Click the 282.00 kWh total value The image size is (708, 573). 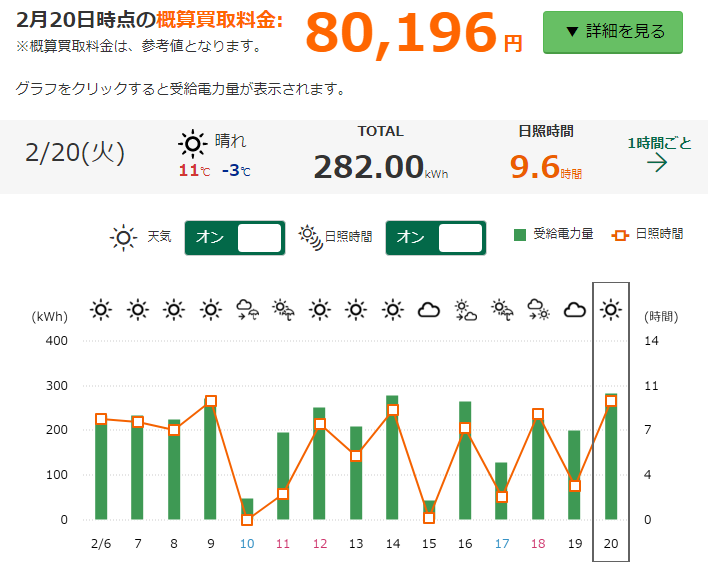[381, 167]
